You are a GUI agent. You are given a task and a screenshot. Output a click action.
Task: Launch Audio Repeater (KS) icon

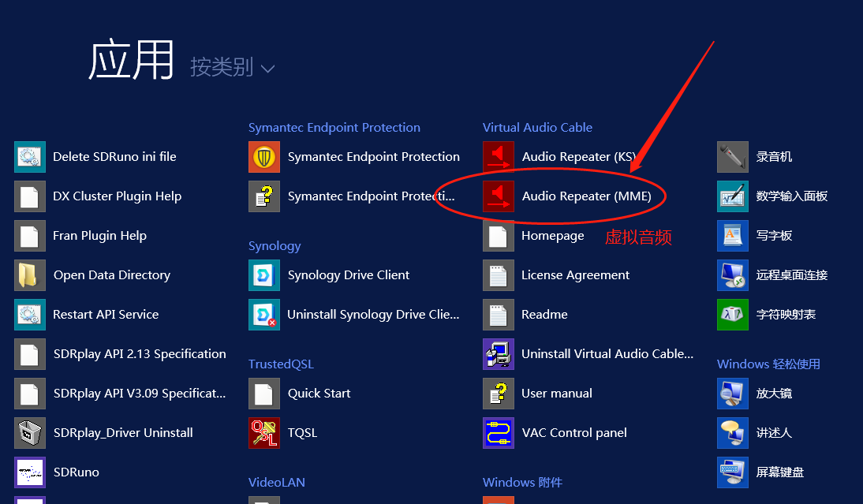point(499,157)
